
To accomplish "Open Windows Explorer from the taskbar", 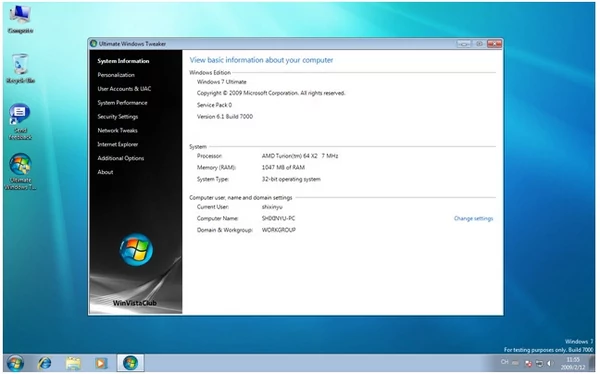I will (73, 363).
